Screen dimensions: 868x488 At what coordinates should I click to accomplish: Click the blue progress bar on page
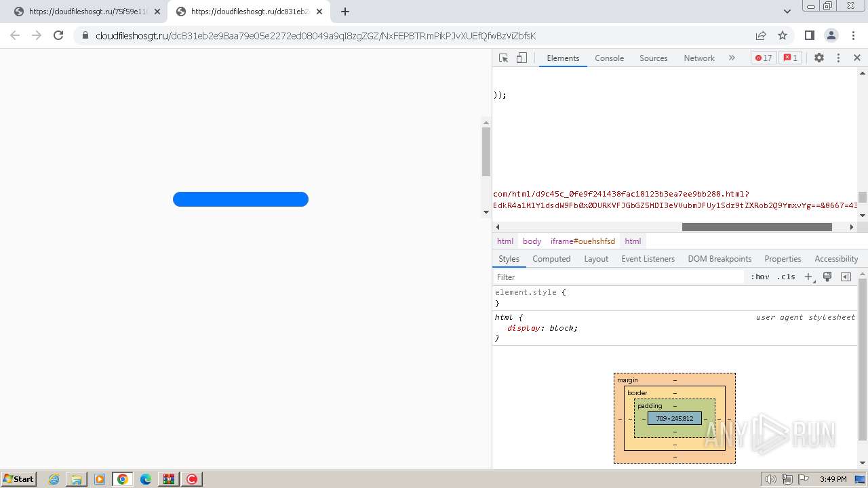[x=241, y=199]
